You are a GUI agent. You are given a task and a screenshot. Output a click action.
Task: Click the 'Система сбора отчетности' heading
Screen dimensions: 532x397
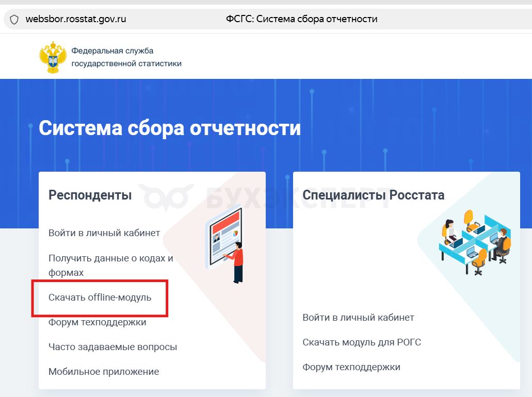170,128
